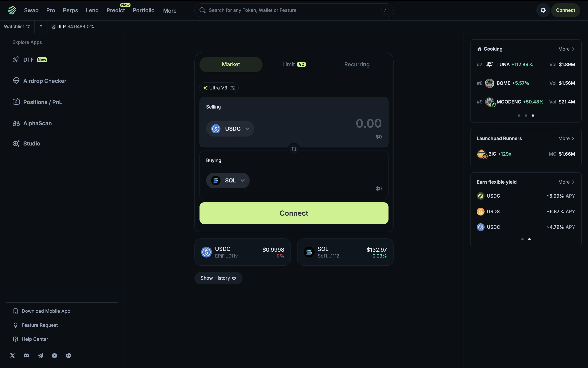Viewport: 588px width, 368px height.
Task: Open Studio from the sidebar
Action: [32, 143]
